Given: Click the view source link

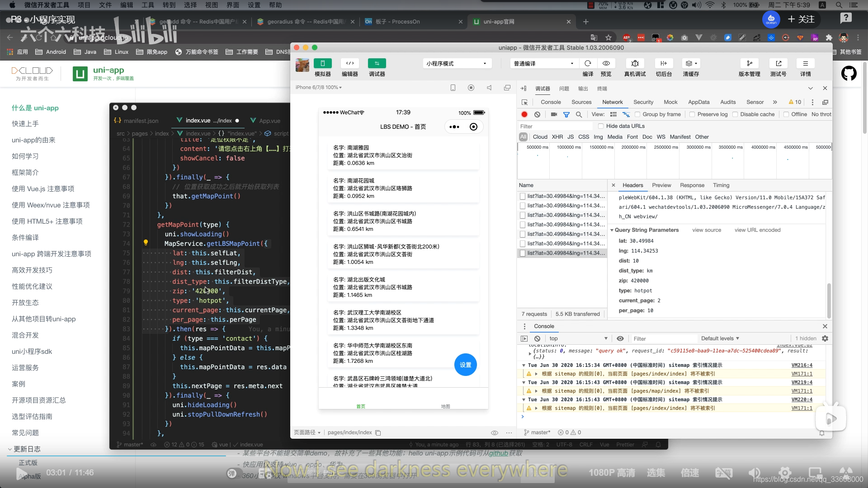Looking at the screenshot, I should tap(706, 230).
